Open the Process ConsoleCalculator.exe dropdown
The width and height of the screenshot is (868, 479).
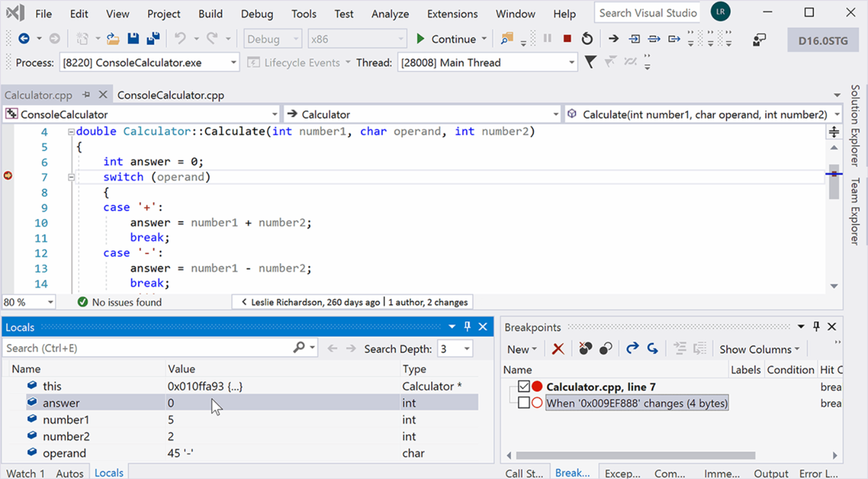click(x=233, y=63)
